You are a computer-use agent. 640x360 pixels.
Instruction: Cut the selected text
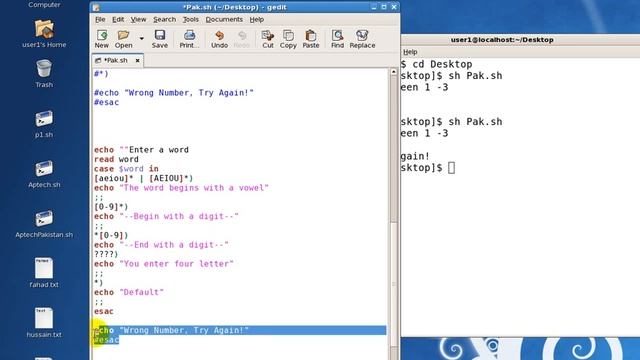[x=268, y=39]
